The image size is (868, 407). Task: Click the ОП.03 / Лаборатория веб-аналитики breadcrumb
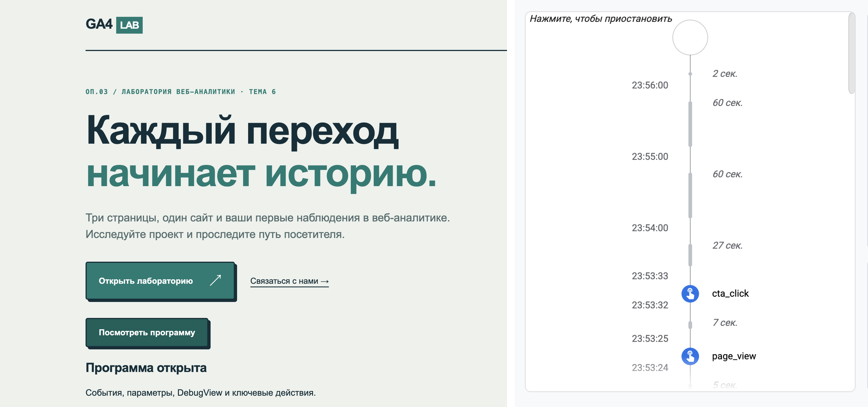[x=180, y=92]
